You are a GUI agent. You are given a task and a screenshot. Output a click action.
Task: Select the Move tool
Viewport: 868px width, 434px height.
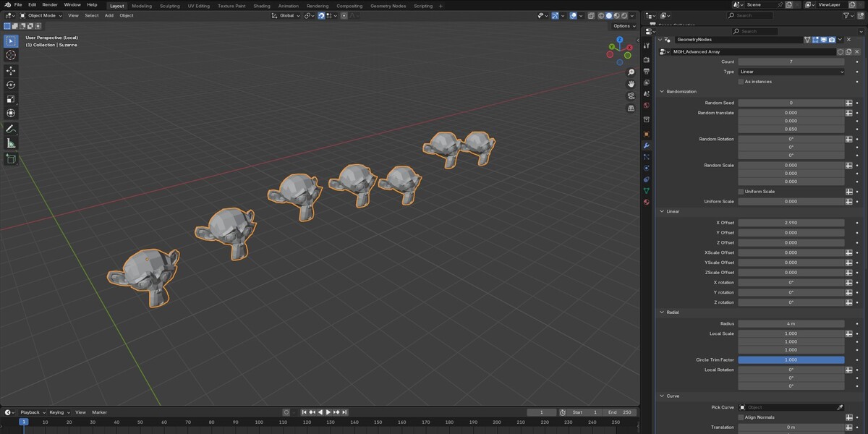11,71
